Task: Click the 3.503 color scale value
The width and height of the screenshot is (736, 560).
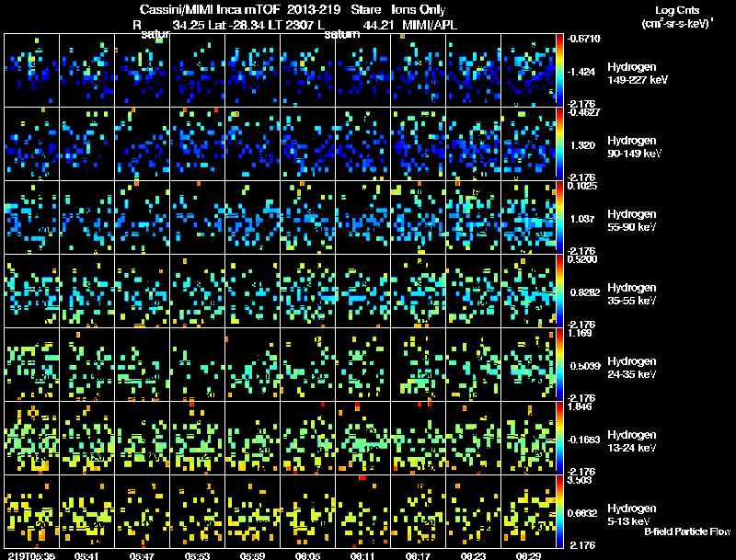Action: (581, 480)
